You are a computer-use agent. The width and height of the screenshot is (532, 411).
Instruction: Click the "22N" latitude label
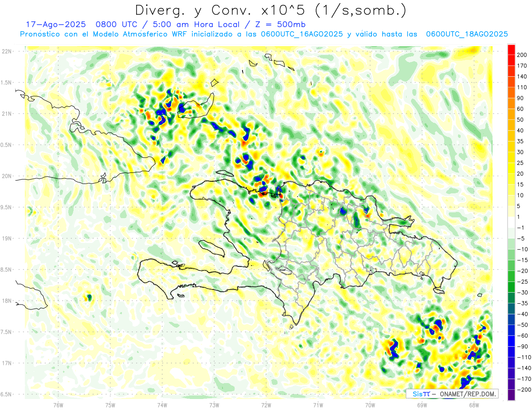[7, 51]
